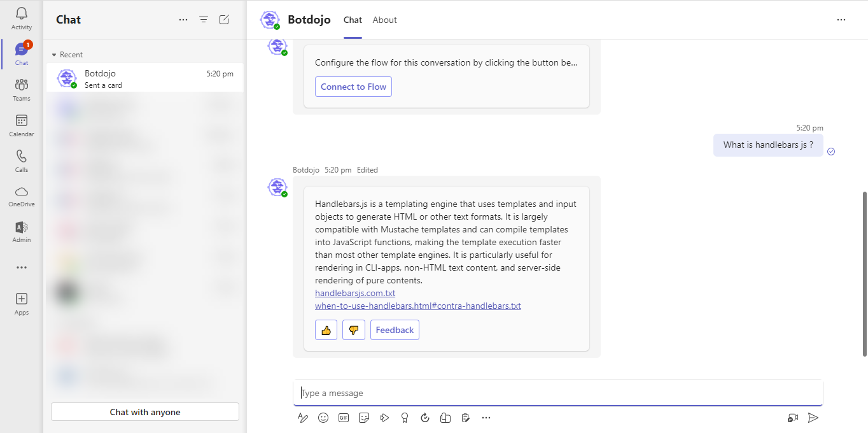
Task: Collapse the Recent chats group
Action: coord(67,55)
